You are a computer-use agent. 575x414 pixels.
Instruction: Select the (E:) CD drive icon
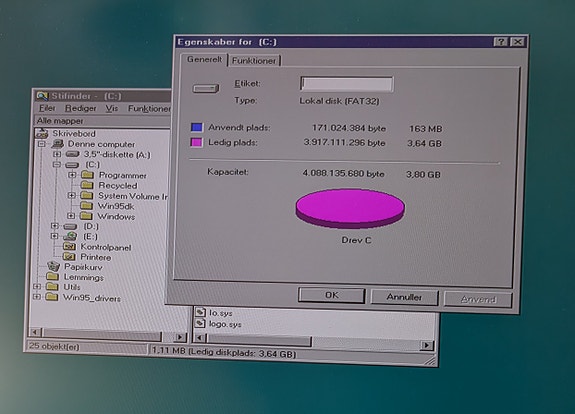tap(70, 236)
